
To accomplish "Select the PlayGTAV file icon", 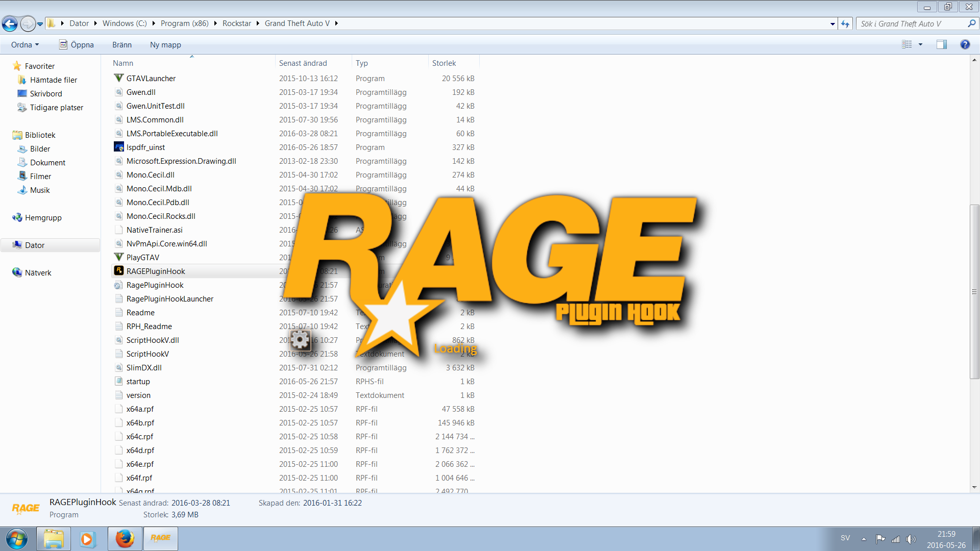I will click(119, 257).
